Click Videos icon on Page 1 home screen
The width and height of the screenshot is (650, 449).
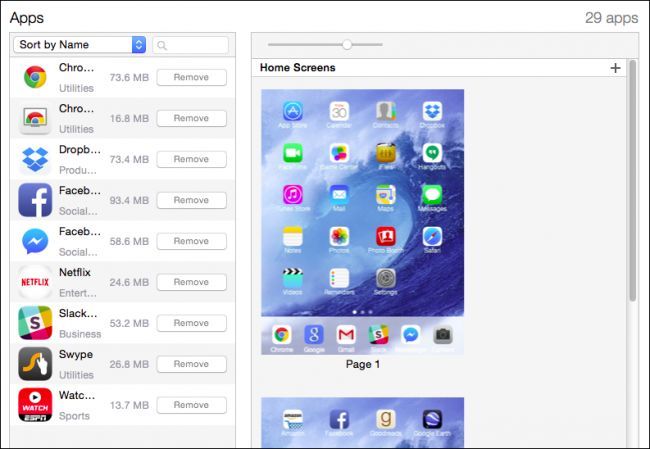click(293, 278)
